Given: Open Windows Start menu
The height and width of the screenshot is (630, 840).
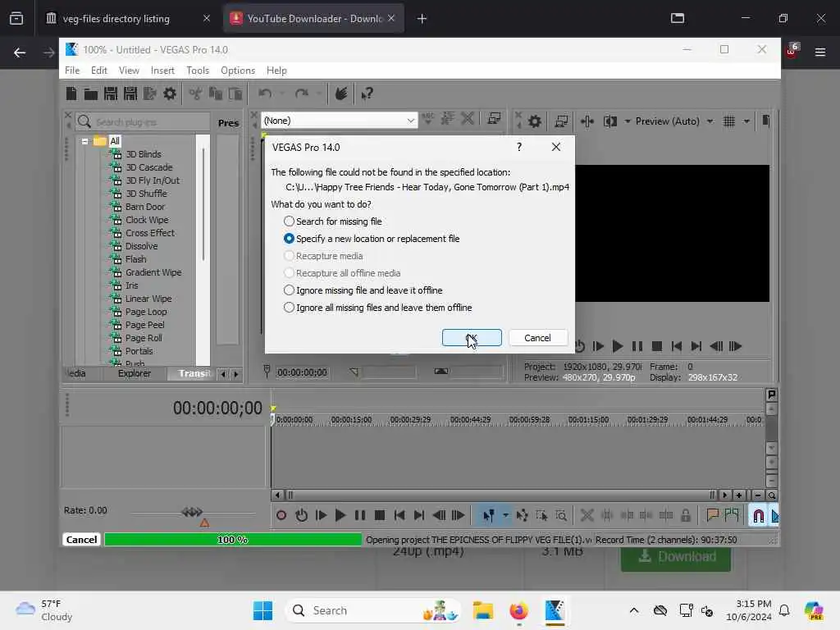Looking at the screenshot, I should coord(262,610).
